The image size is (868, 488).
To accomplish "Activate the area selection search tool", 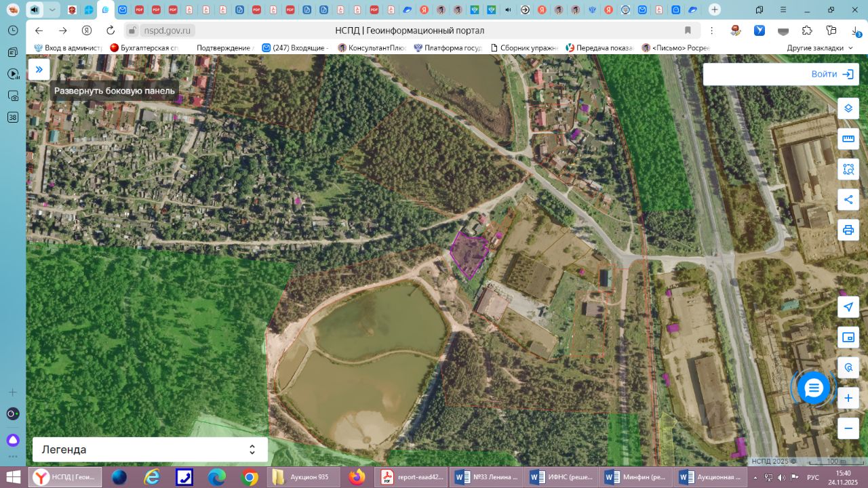I will coord(848,169).
